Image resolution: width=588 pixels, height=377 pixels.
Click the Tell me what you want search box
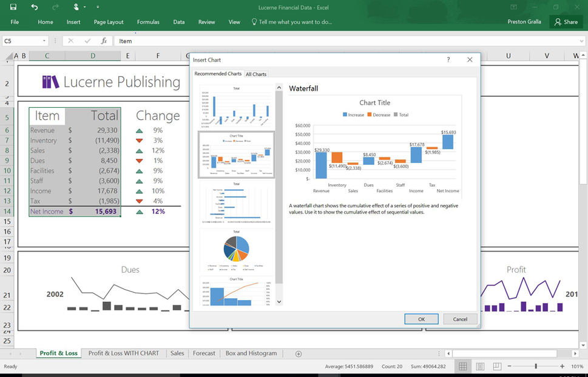[x=292, y=22]
